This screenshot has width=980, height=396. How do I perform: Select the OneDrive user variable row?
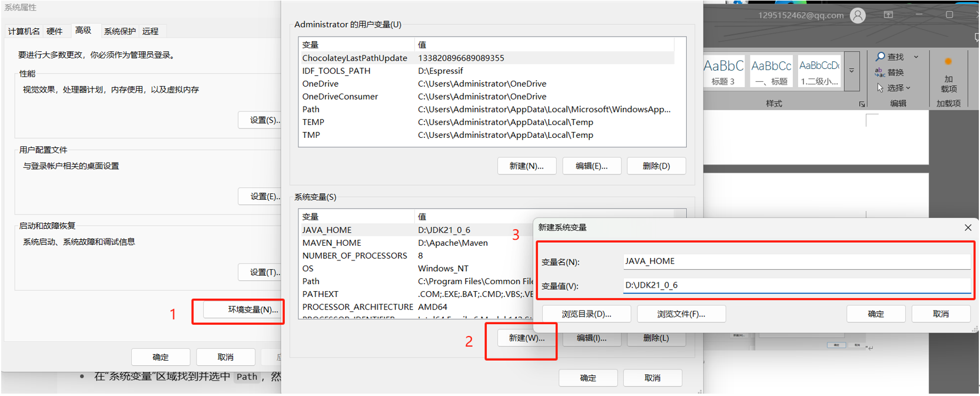[x=487, y=84]
